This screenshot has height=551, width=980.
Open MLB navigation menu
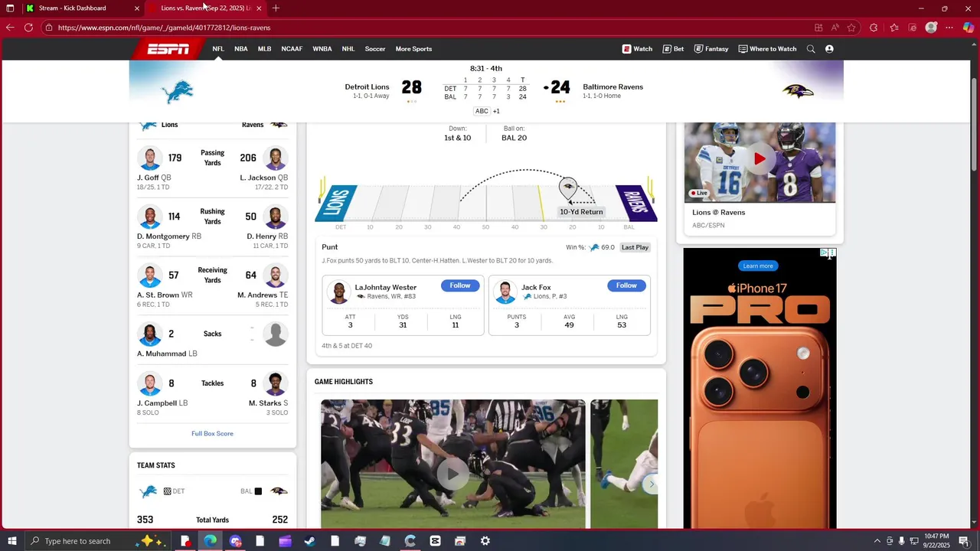pyautogui.click(x=265, y=49)
